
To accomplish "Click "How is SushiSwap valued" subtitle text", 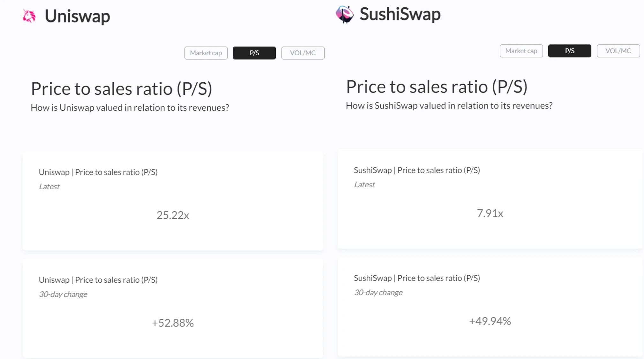I will [x=449, y=106].
